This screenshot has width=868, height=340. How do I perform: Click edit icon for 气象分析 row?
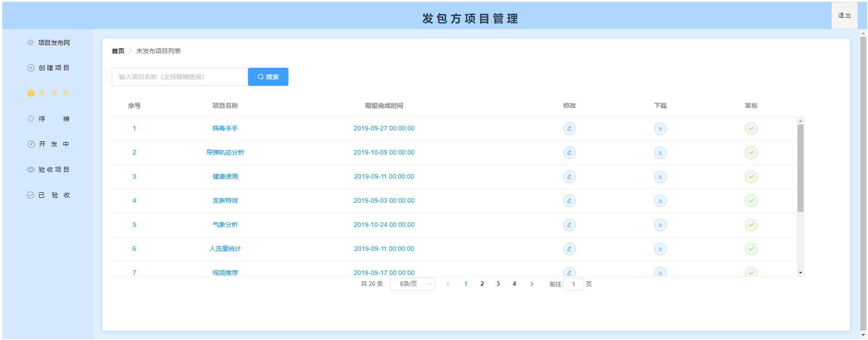coord(569,225)
